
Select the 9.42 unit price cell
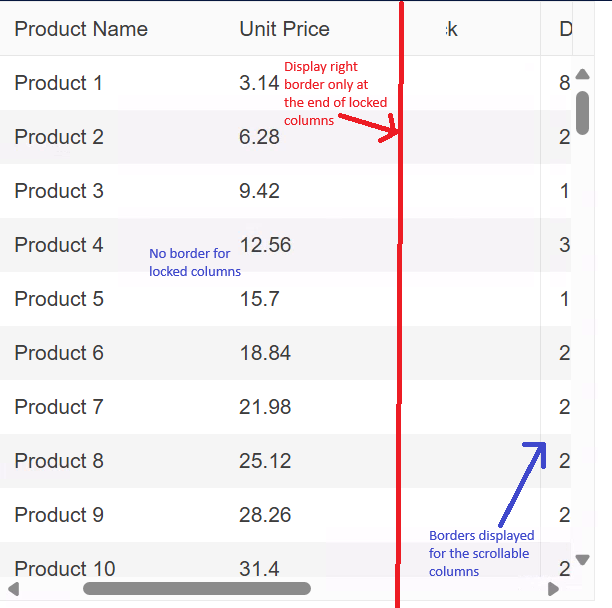point(260,191)
